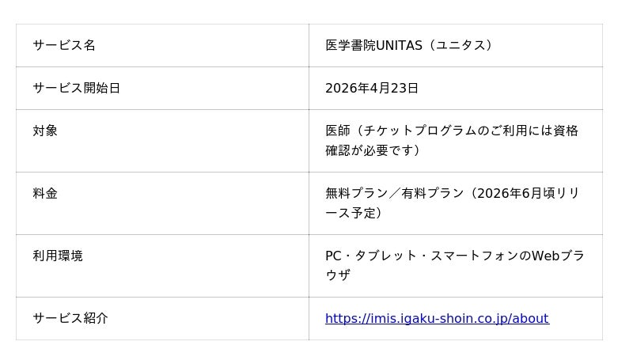Click the "サービス開始日" row label

[77, 89]
